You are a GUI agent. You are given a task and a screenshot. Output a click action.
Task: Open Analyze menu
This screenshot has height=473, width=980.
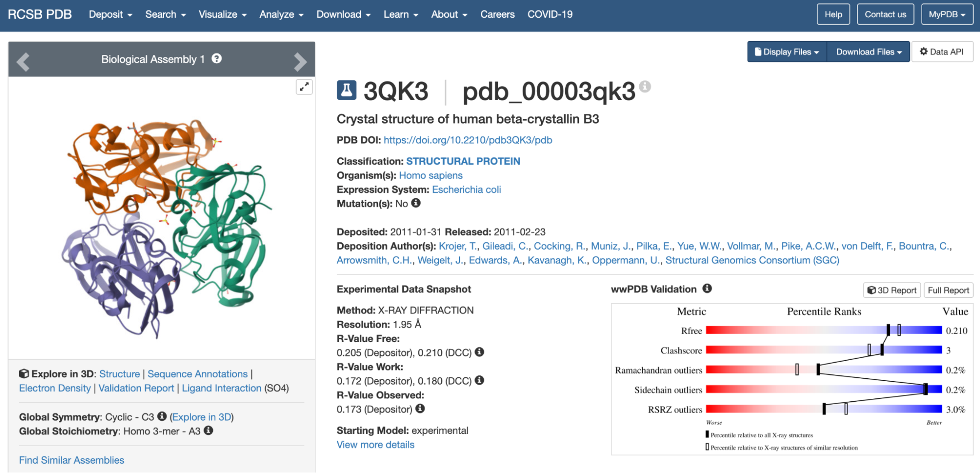click(x=281, y=15)
